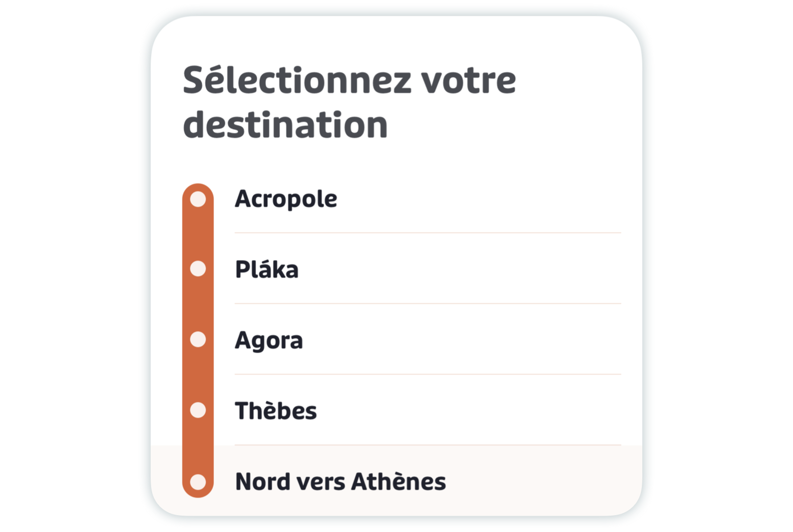The width and height of the screenshot is (793, 532).
Task: Click the separator line under Agora
Action: (428, 374)
